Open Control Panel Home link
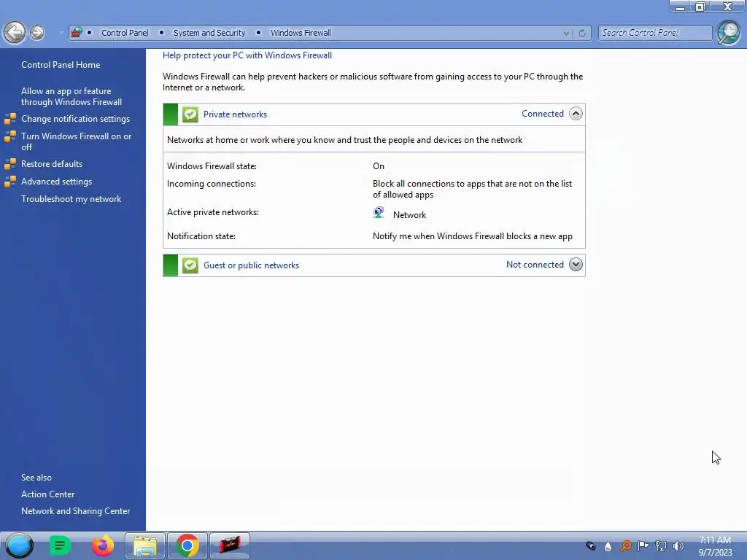This screenshot has height=560, width=747. (x=61, y=65)
